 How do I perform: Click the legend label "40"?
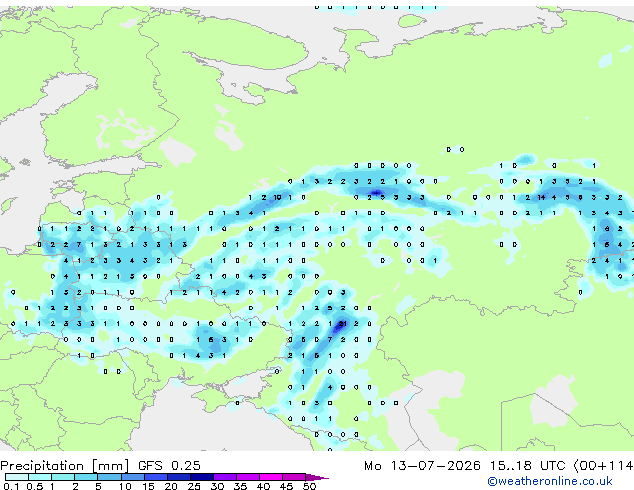[263, 486]
